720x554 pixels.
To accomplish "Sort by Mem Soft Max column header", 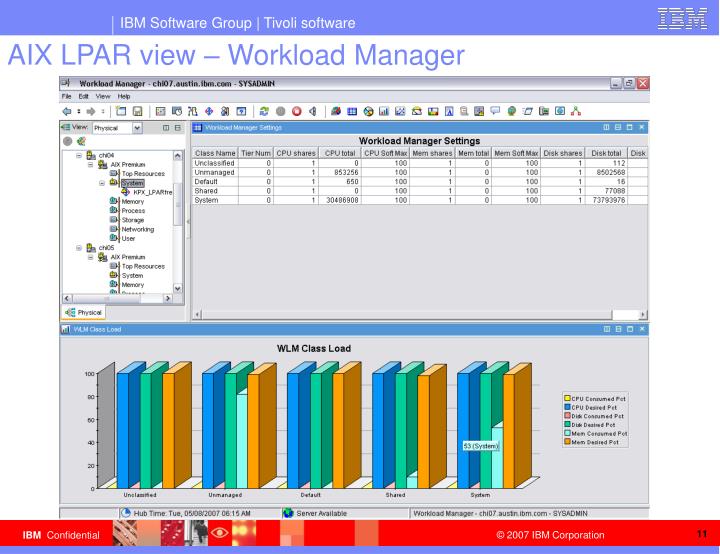I will point(516,153).
